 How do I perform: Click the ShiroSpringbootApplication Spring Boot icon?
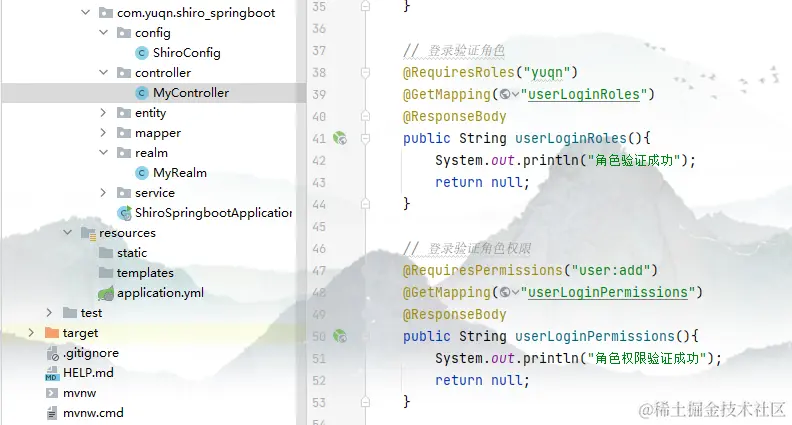coord(124,213)
